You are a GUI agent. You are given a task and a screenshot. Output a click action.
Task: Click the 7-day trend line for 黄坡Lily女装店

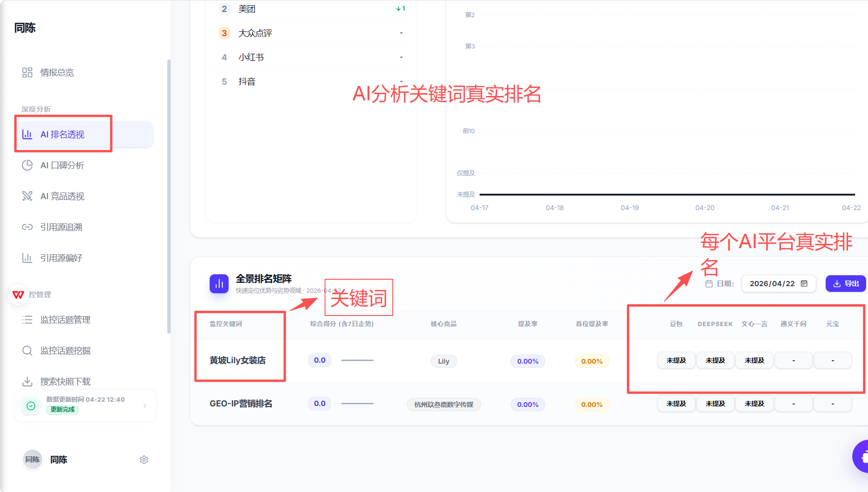[x=357, y=361]
